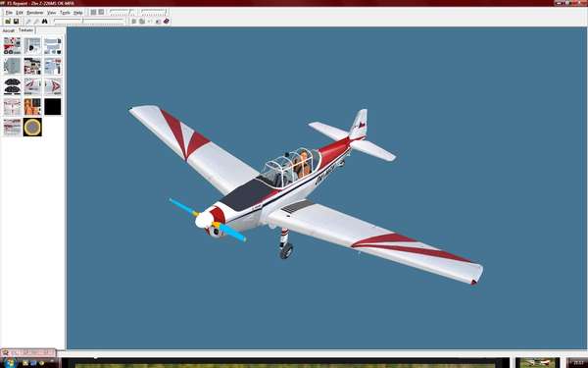The image size is (588, 368).
Task: Open the Renderer menu
Action: pos(35,13)
